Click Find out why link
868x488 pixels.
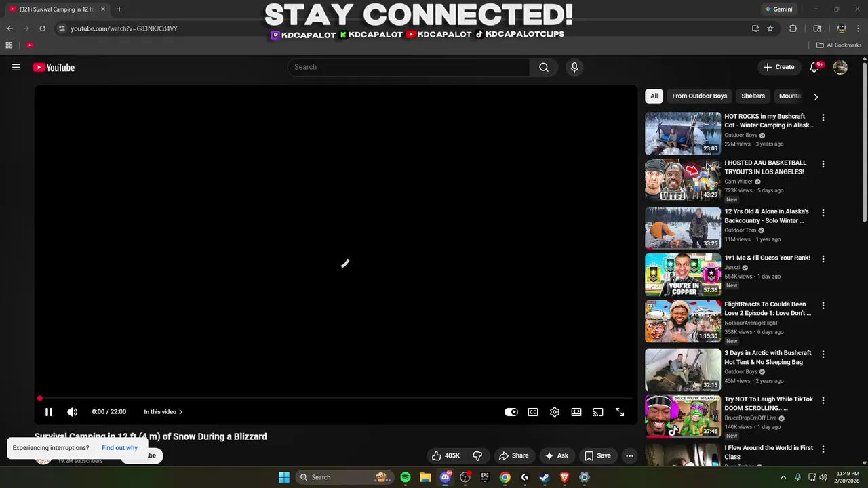tap(119, 448)
